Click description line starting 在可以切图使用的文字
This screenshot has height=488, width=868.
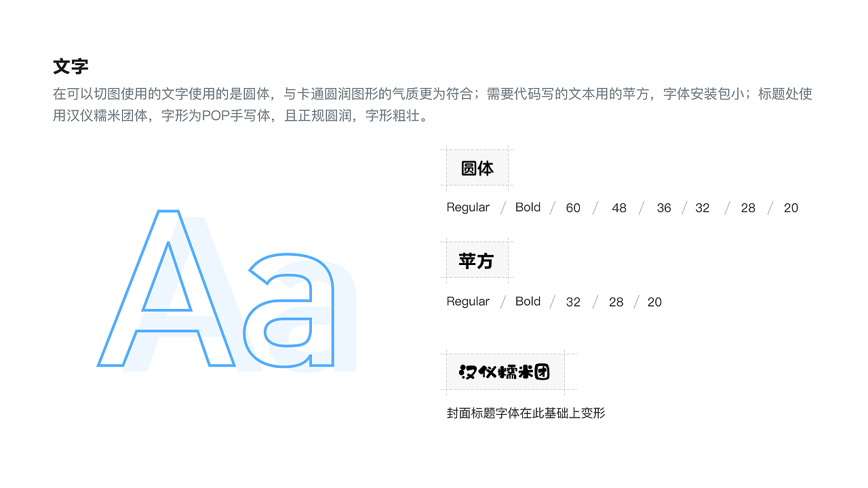(433, 94)
